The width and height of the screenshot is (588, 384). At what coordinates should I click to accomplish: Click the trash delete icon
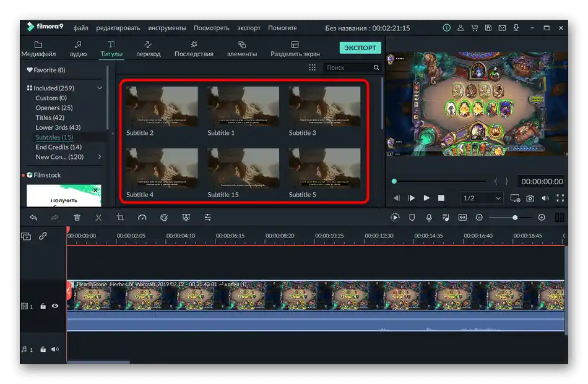point(77,218)
